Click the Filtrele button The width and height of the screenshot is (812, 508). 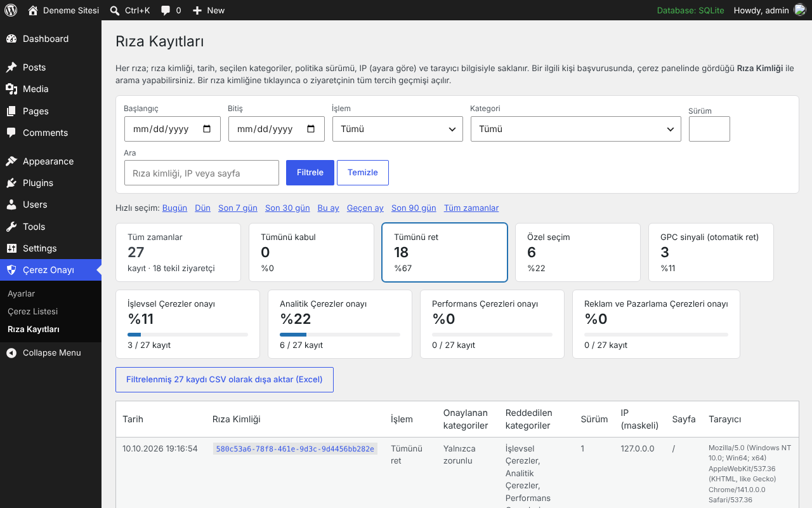pos(310,173)
